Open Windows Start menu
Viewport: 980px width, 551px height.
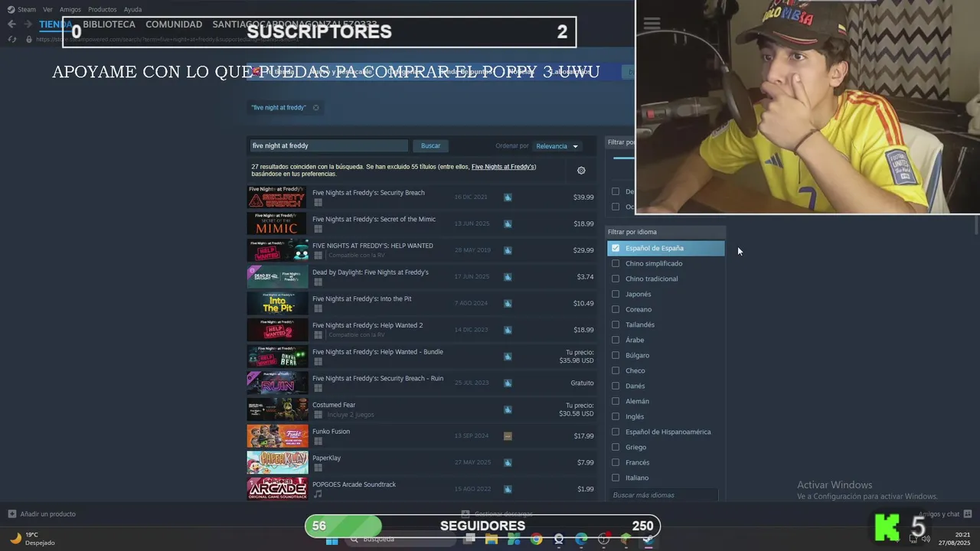coord(332,540)
